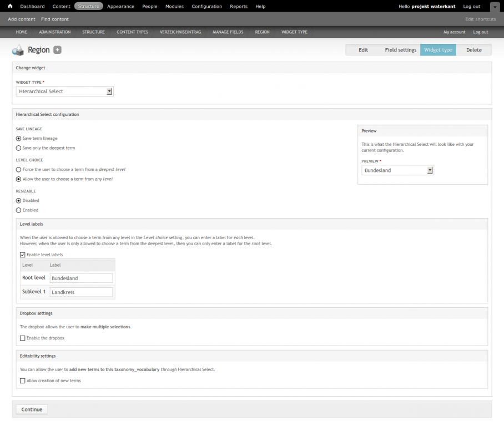The width and height of the screenshot is (504, 426).
Task: Open the Delete tab
Action: pyautogui.click(x=473, y=50)
